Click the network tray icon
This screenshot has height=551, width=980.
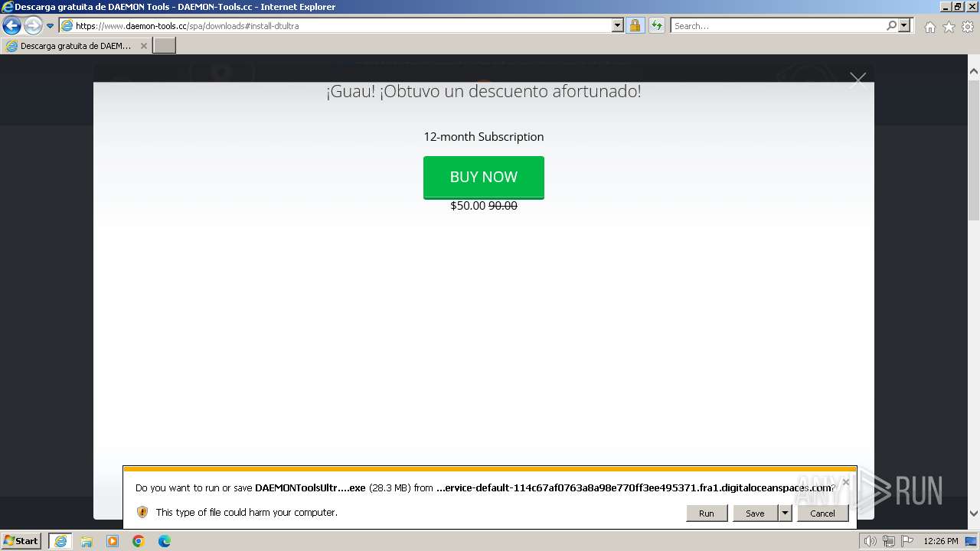click(888, 541)
